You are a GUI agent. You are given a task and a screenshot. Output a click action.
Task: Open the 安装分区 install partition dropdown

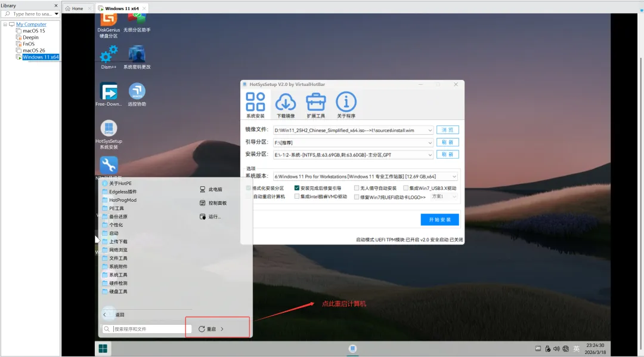(x=430, y=155)
